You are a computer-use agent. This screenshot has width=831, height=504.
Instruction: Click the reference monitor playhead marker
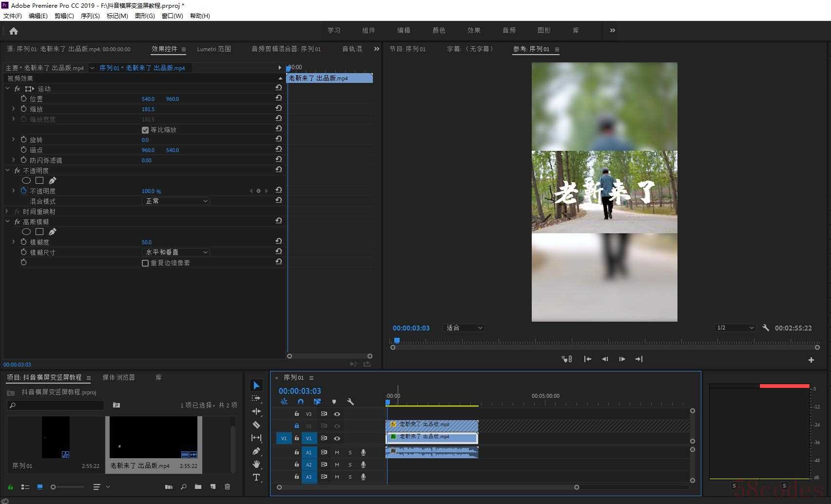397,341
